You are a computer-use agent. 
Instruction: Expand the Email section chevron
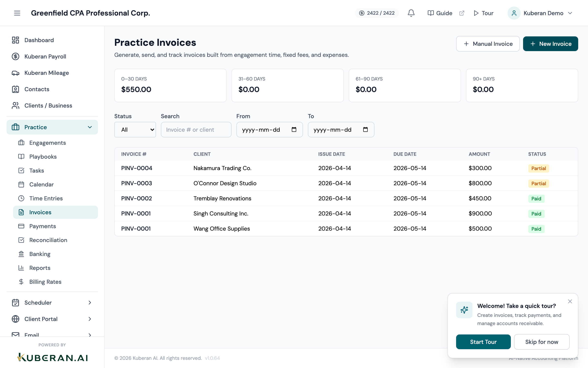click(90, 335)
